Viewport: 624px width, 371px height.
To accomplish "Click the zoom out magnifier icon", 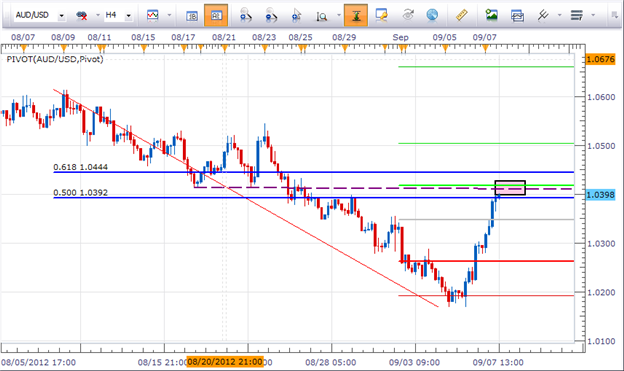I will 271,16.
